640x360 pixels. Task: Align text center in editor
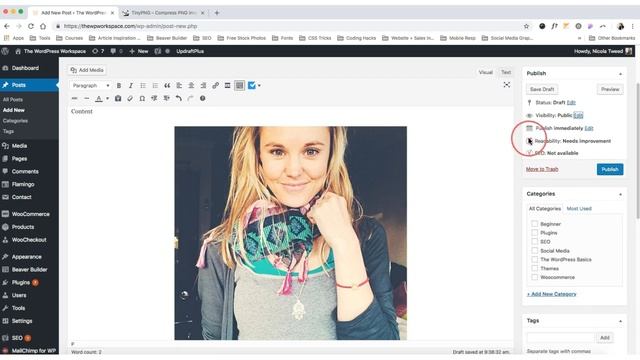coord(191,86)
